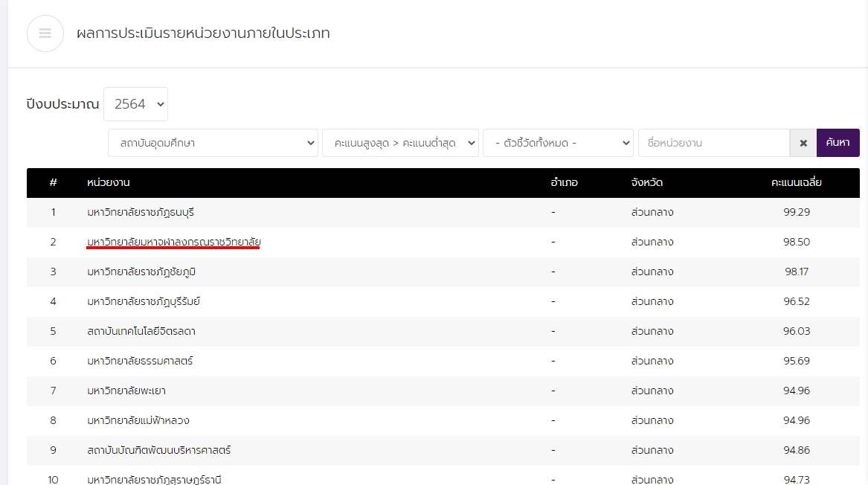868x485 pixels.
Task: Open ตัวชี้วัดทั้งหมด indicator dropdown
Action: click(x=558, y=143)
